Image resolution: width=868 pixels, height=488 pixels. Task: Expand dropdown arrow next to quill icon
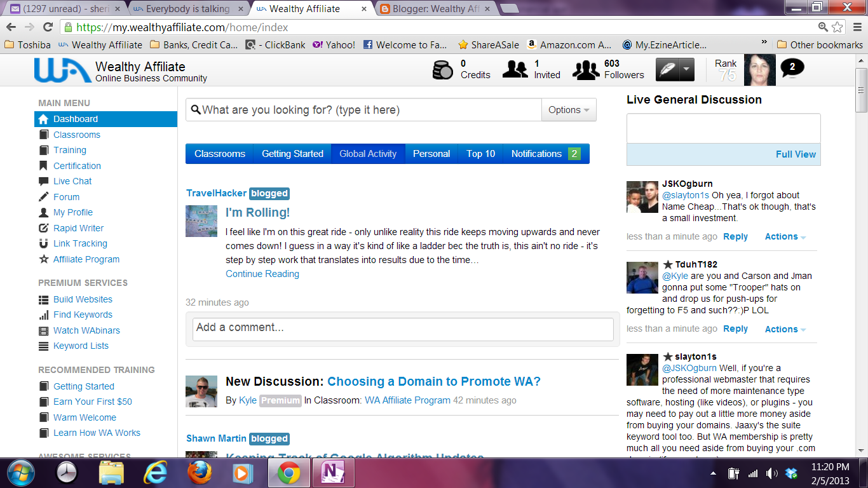(686, 69)
